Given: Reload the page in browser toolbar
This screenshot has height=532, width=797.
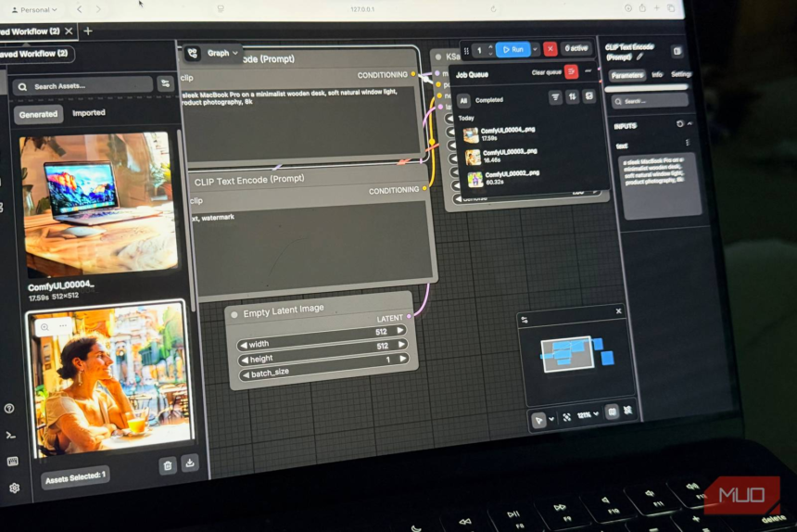Looking at the screenshot, I should (x=493, y=8).
